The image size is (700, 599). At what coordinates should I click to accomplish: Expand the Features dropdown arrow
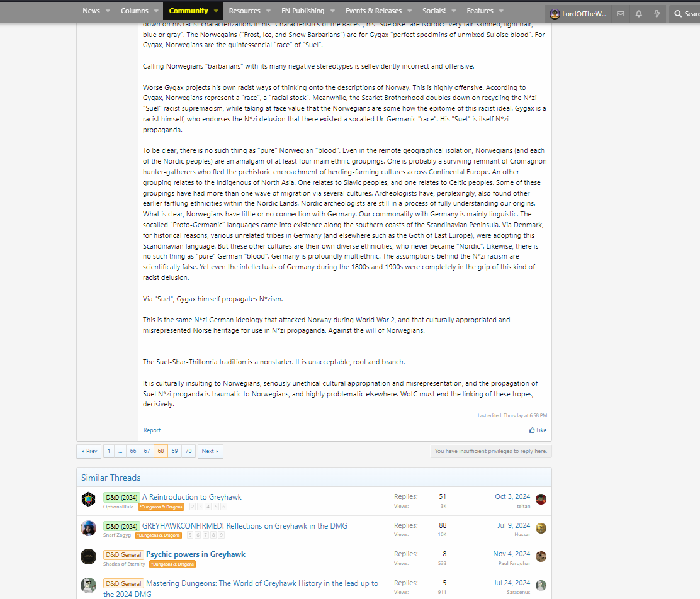click(501, 11)
